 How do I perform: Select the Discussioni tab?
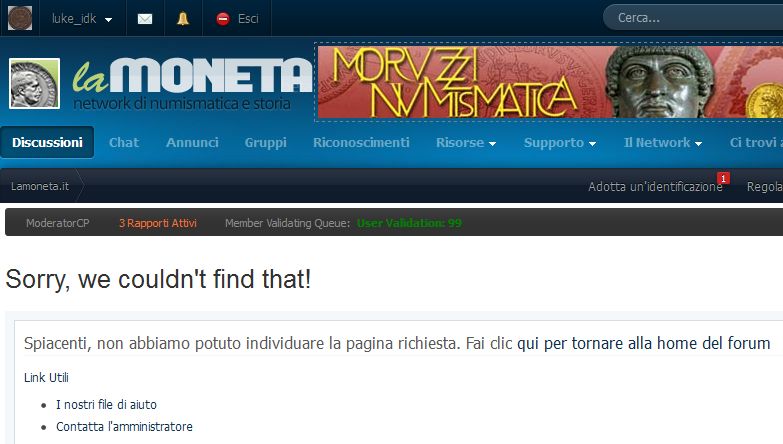click(47, 142)
